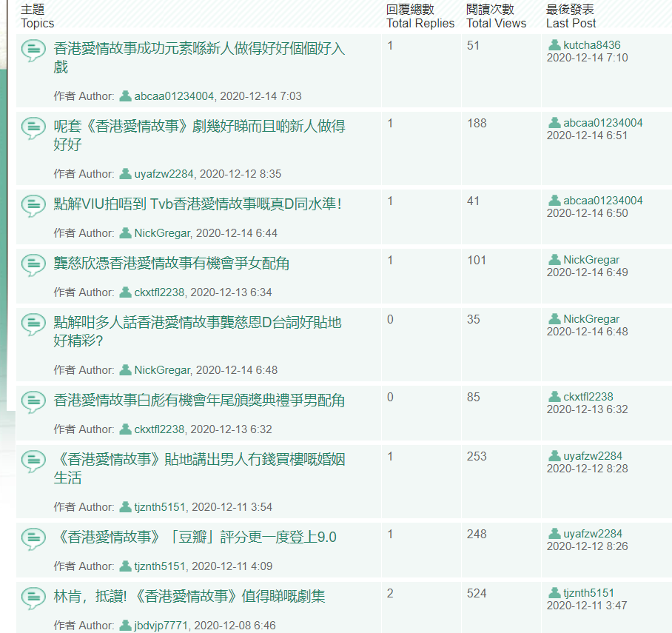The width and height of the screenshot is (672, 633).
Task: Open topic 林肯，抵讚!《香港愛情故事》值得睇嘅劇集
Action: click(x=189, y=596)
